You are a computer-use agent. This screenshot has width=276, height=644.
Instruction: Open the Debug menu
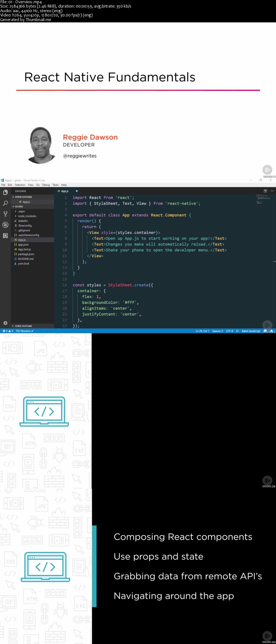click(46, 185)
